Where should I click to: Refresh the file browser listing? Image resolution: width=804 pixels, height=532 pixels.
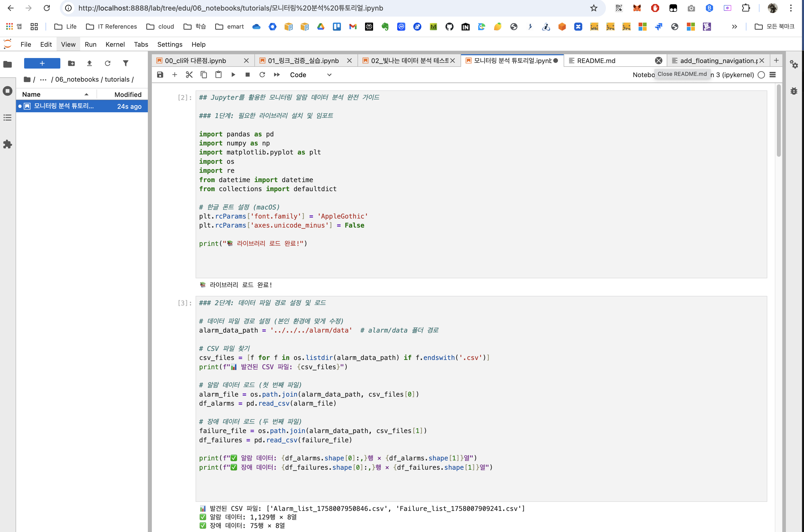point(108,64)
